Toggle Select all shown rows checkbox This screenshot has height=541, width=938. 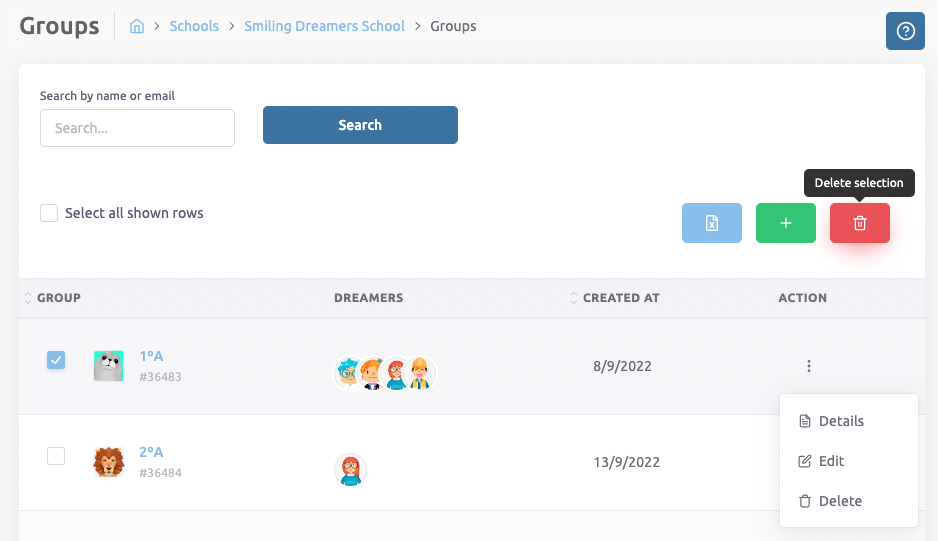(49, 213)
